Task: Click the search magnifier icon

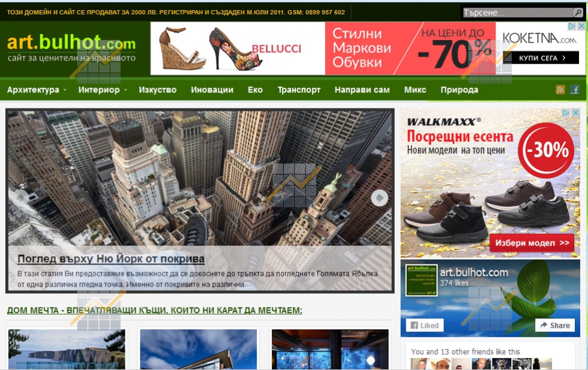Action: click(578, 13)
